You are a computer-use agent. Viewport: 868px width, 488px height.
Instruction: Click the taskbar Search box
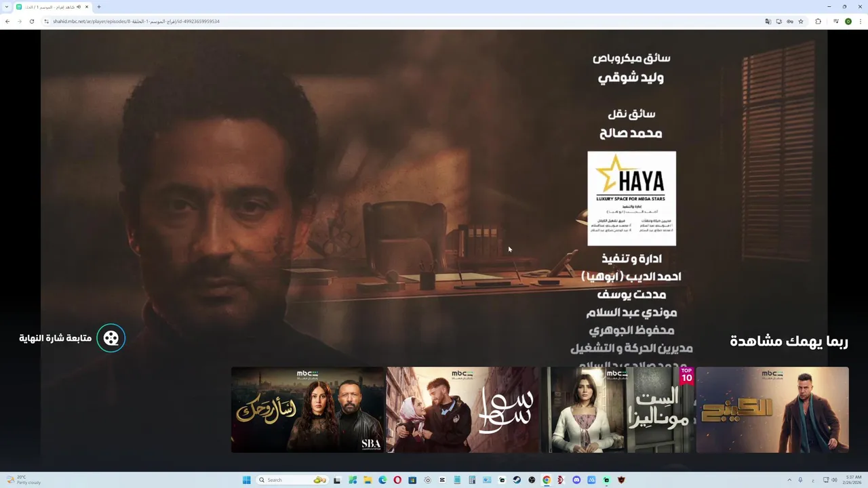(292, 480)
